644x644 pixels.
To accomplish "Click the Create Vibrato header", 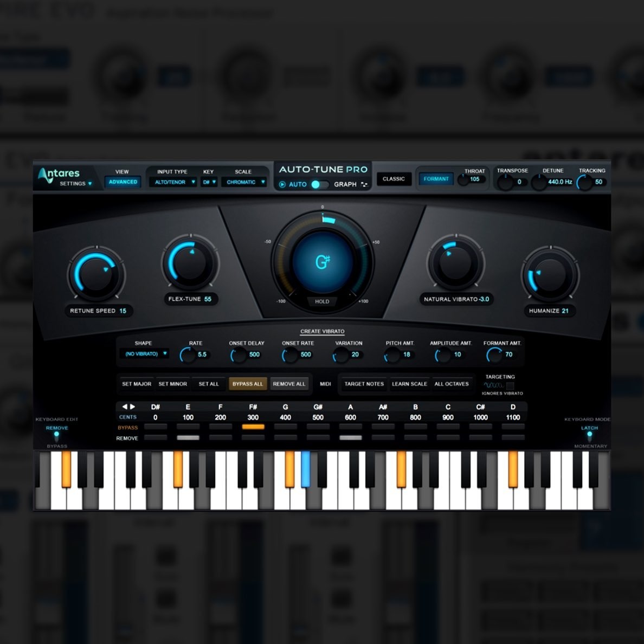I will 323,331.
